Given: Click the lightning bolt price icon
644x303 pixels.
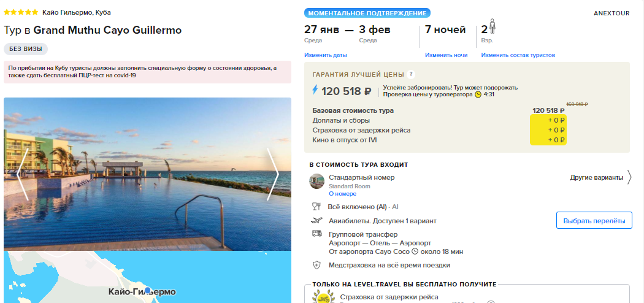Looking at the screenshot, I should coord(315,90).
